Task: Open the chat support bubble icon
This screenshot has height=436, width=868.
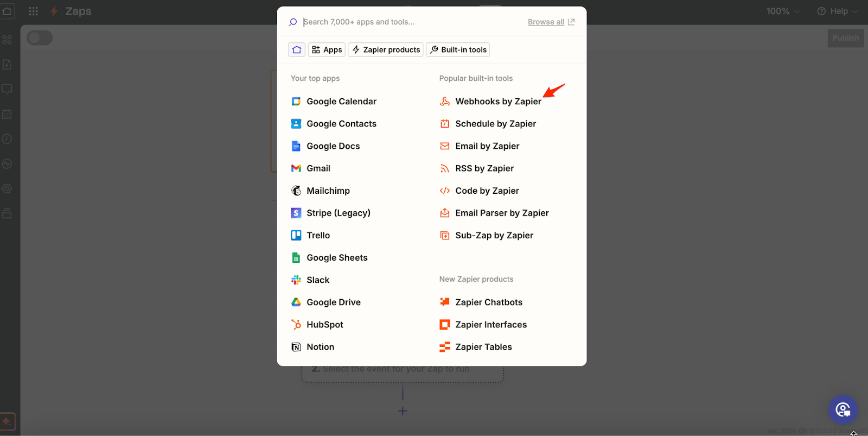Action: pyautogui.click(x=843, y=409)
